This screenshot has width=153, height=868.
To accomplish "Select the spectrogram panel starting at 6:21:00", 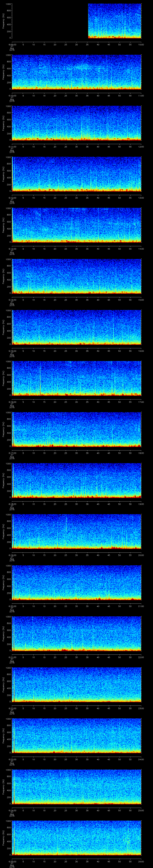I will coord(77,633).
